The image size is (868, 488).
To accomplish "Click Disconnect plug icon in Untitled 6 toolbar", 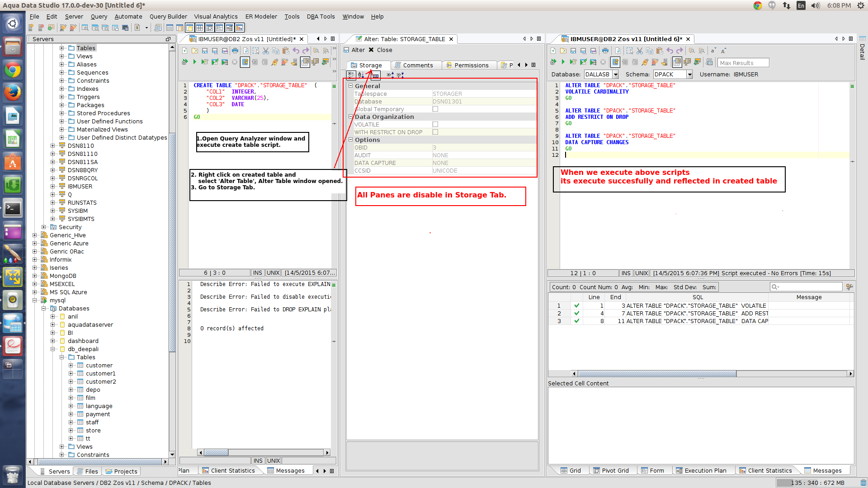I will [655, 62].
